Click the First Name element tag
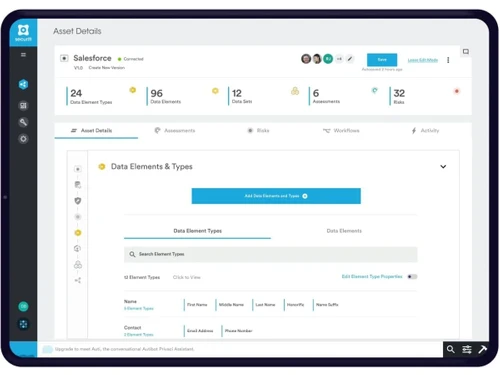 click(197, 305)
